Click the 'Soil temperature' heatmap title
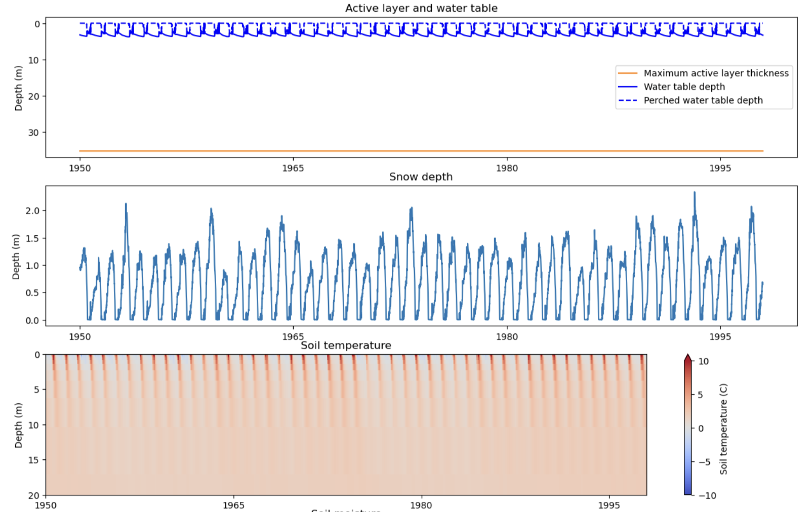Viewport: 812px width, 512px height. point(346,345)
